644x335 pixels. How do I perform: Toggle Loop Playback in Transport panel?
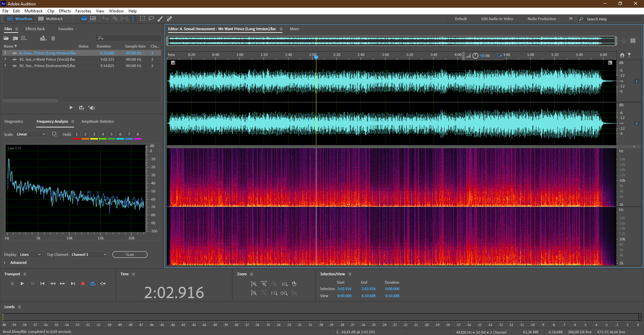click(x=93, y=284)
